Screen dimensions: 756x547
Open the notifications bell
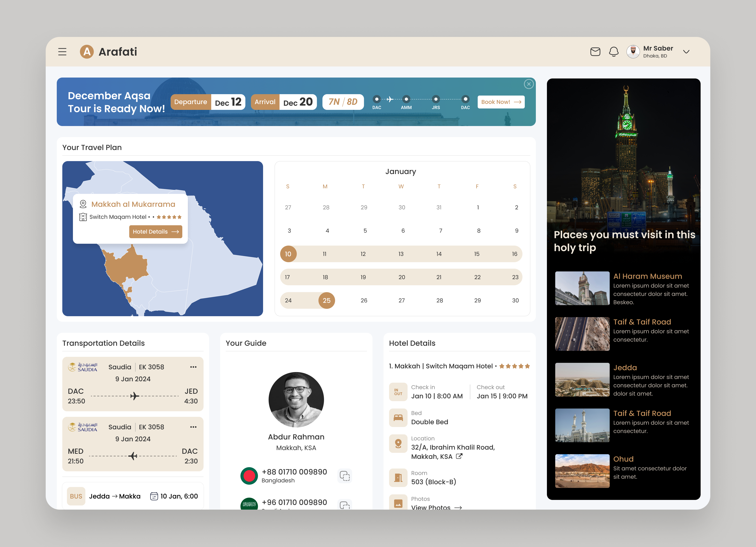(x=614, y=52)
